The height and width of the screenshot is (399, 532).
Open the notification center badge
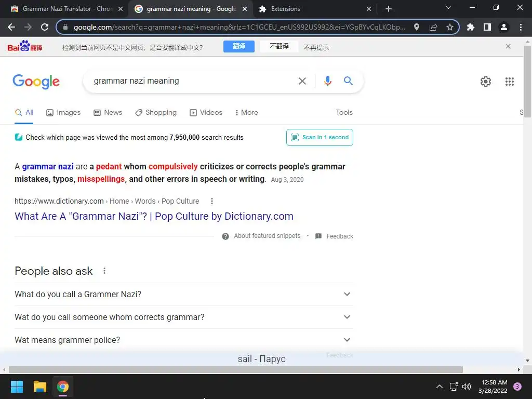point(517,387)
